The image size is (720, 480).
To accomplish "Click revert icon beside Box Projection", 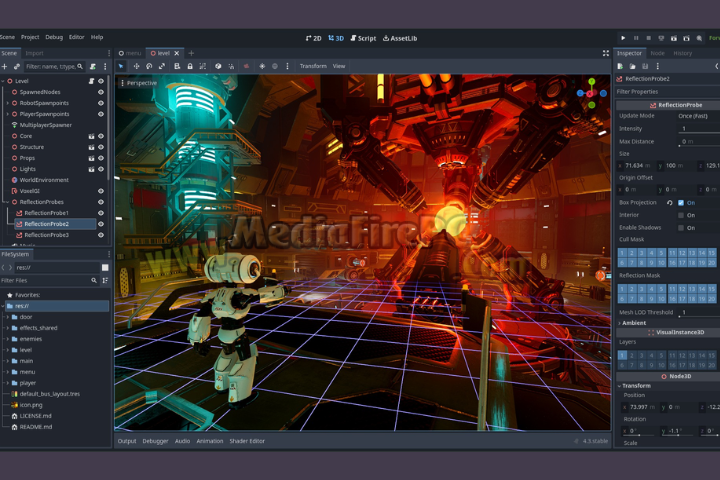I will (x=669, y=203).
